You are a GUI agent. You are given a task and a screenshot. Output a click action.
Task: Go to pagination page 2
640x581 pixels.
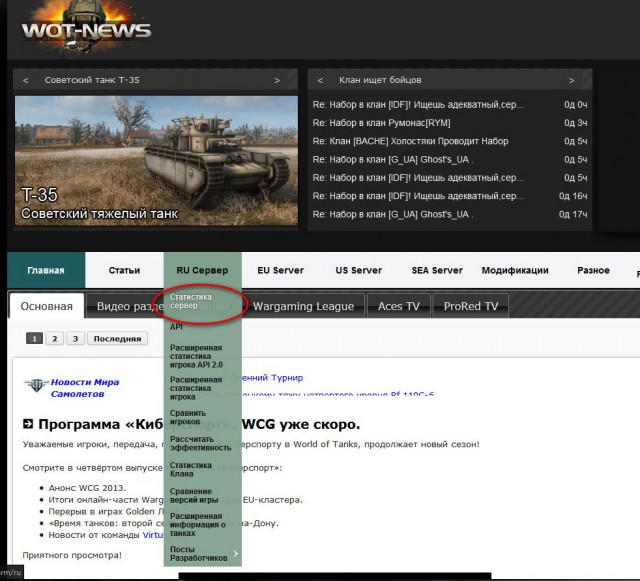(x=55, y=338)
